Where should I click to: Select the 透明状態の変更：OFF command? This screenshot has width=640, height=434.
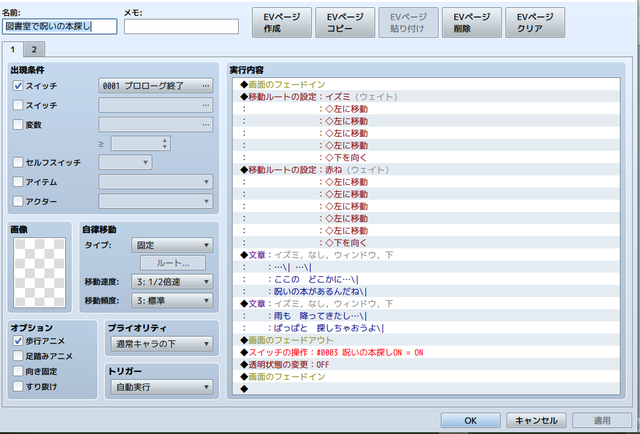pos(427,365)
